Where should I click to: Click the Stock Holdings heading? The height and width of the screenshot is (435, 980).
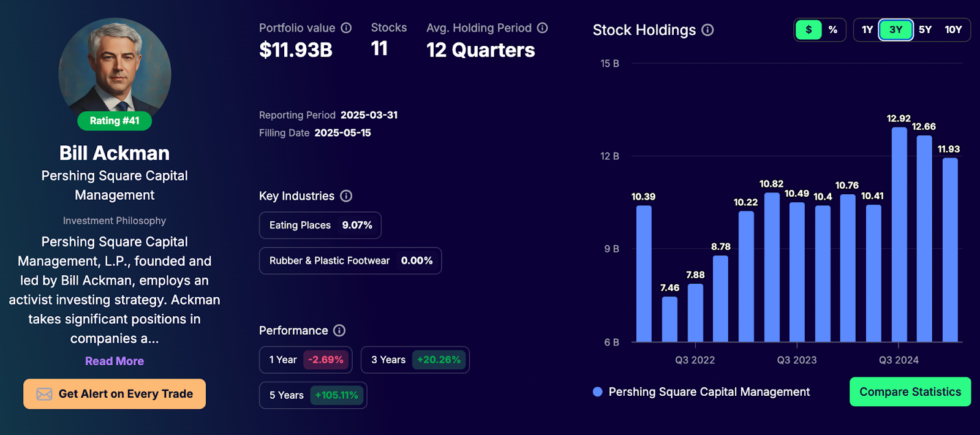(x=644, y=30)
